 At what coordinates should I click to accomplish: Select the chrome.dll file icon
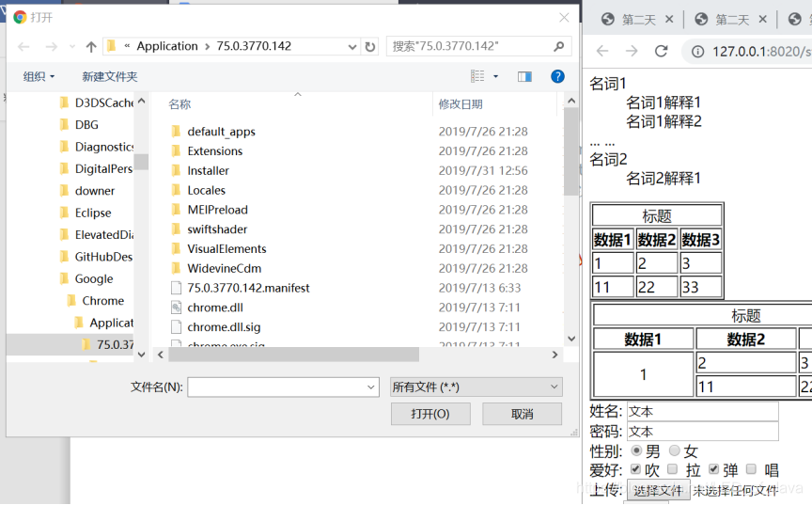(x=176, y=308)
